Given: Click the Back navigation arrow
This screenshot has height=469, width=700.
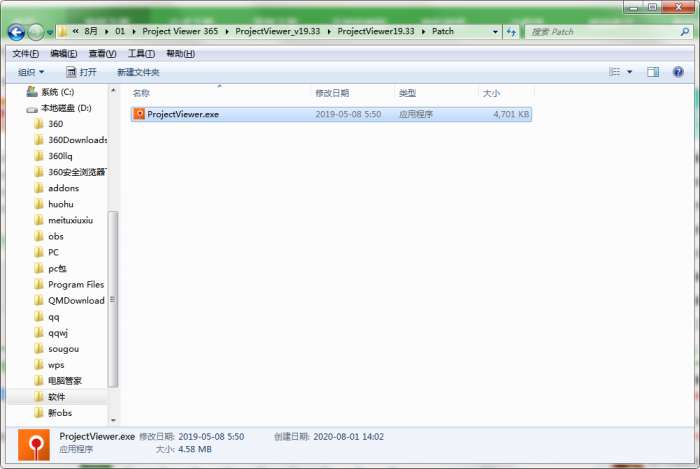Looking at the screenshot, I should click(17, 32).
